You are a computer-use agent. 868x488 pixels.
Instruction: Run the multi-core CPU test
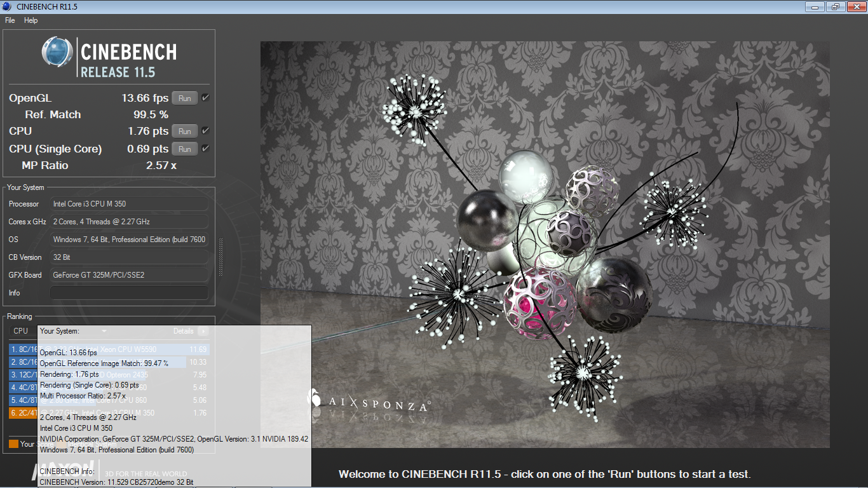(x=185, y=132)
